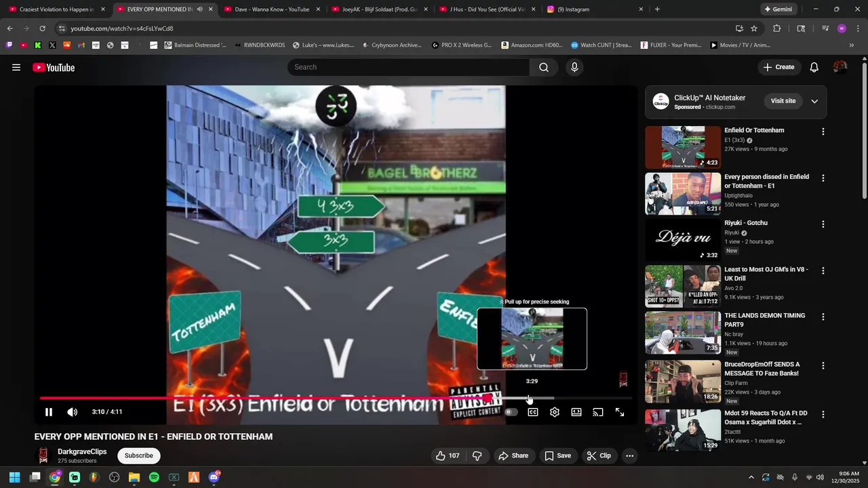Open the Windows Start menu
The width and height of the screenshot is (868, 488).
coord(14,477)
